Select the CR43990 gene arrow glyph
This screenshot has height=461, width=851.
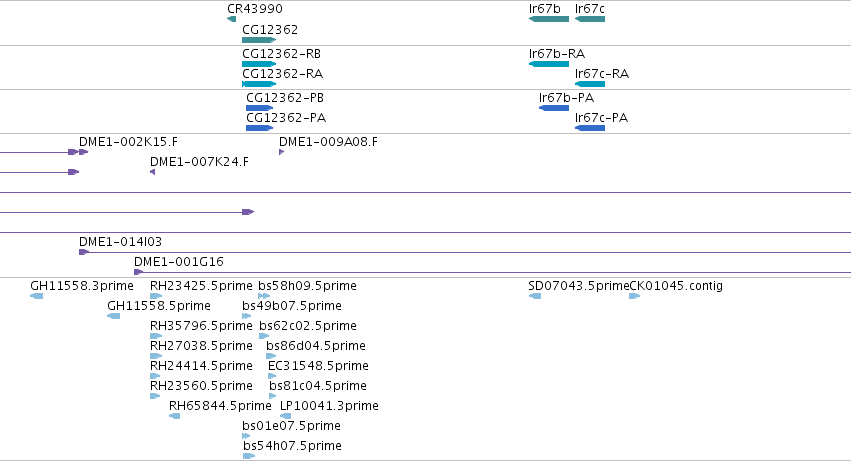(x=232, y=19)
